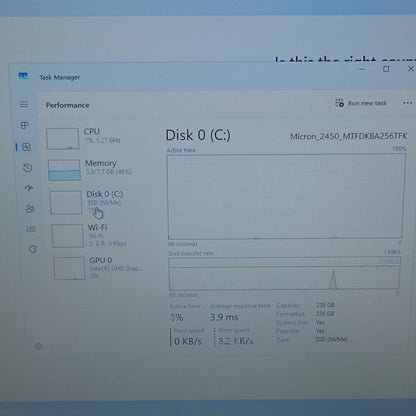Click Run new task button
The width and height of the screenshot is (416, 416).
(x=361, y=103)
